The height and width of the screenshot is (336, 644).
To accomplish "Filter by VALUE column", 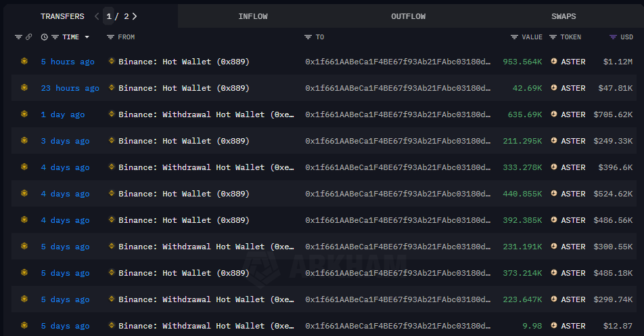I will point(514,37).
